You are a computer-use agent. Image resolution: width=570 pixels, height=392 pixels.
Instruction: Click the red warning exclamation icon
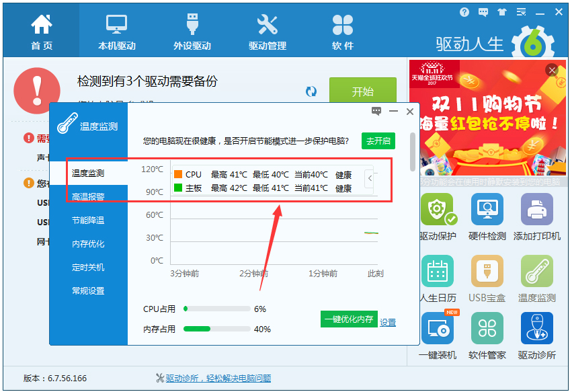(x=37, y=91)
